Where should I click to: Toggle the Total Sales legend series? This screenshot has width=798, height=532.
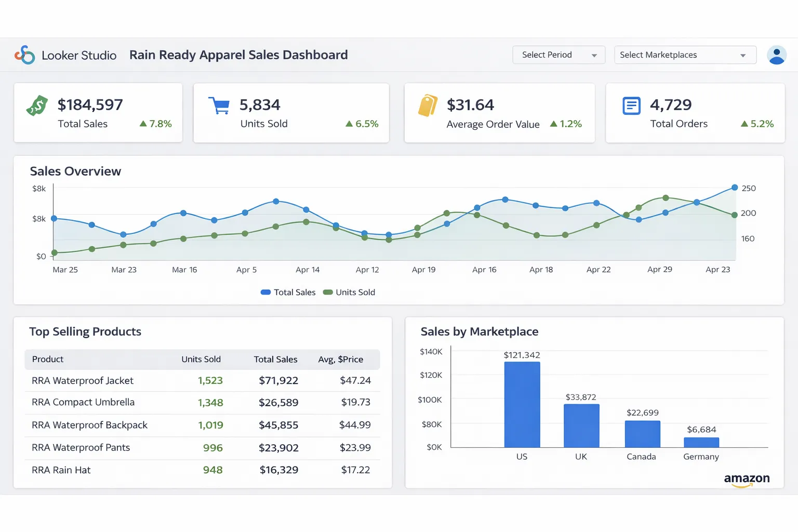288,292
